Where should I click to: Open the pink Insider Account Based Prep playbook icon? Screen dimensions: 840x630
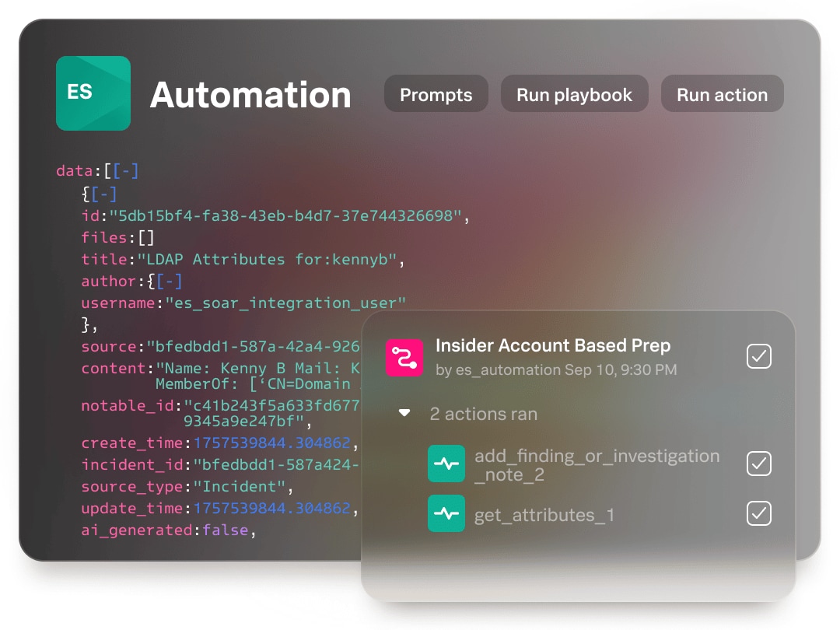(x=404, y=357)
